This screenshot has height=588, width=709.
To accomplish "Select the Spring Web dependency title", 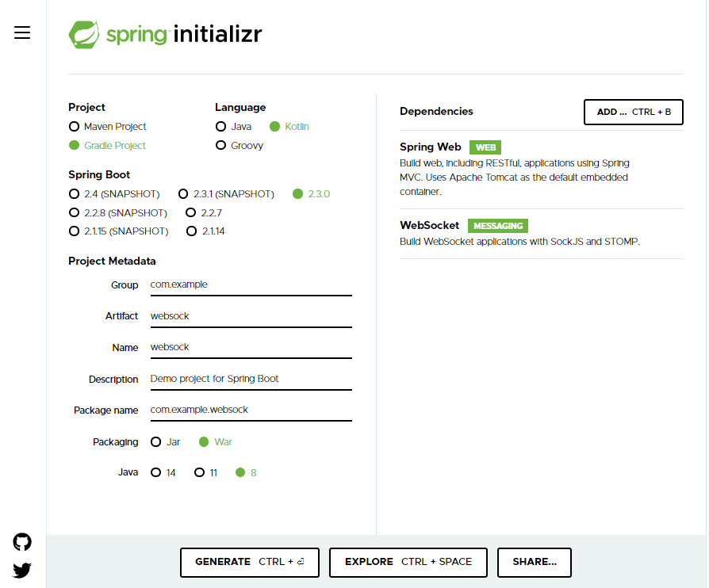I will click(x=431, y=147).
